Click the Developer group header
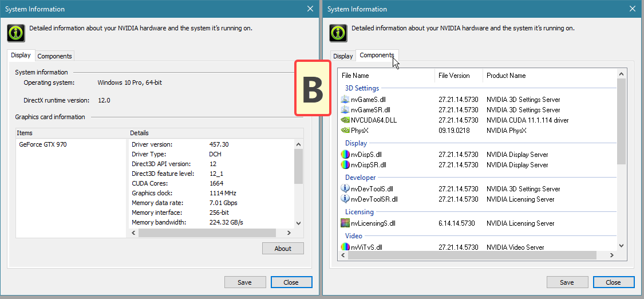The image size is (644, 299). coord(360,178)
